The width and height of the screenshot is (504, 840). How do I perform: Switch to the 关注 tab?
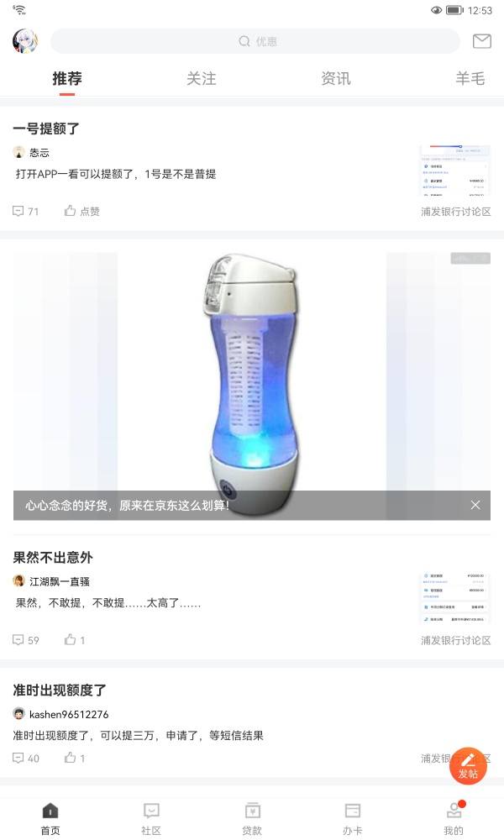tap(202, 79)
